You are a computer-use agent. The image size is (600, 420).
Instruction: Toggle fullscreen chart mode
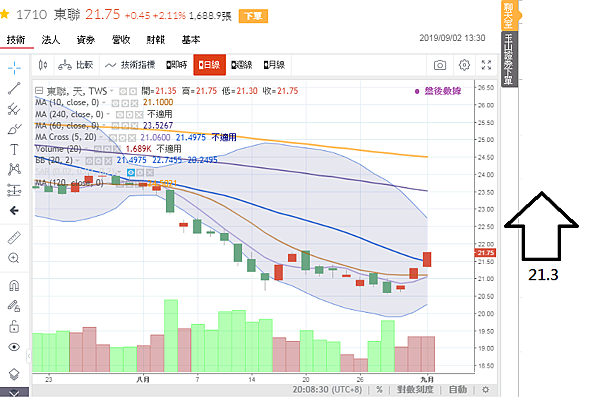486,65
